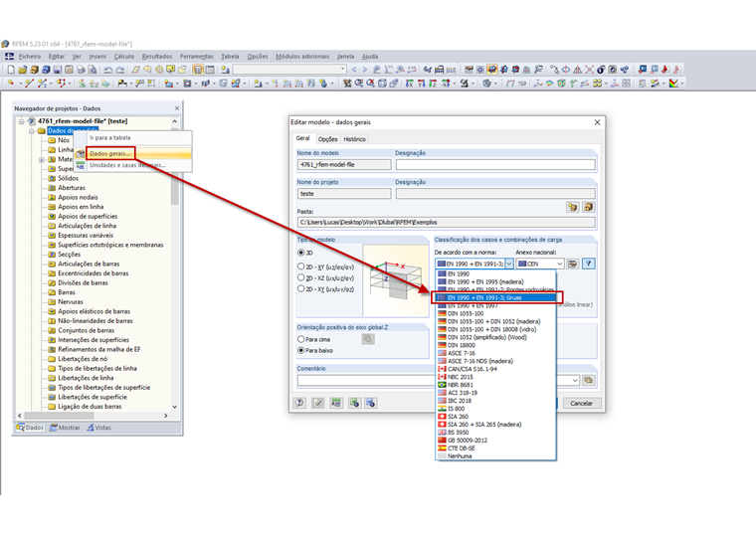Select 2D - XY (uz/φx/φy) model type
Image resolution: width=756 pixels, height=533 pixels.
(300, 266)
